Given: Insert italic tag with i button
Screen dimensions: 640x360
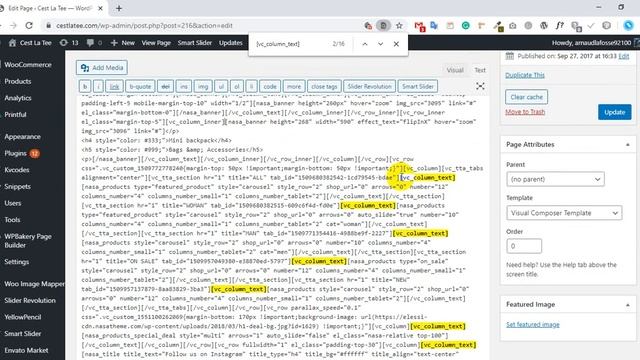Looking at the screenshot, I should pos(98,87).
